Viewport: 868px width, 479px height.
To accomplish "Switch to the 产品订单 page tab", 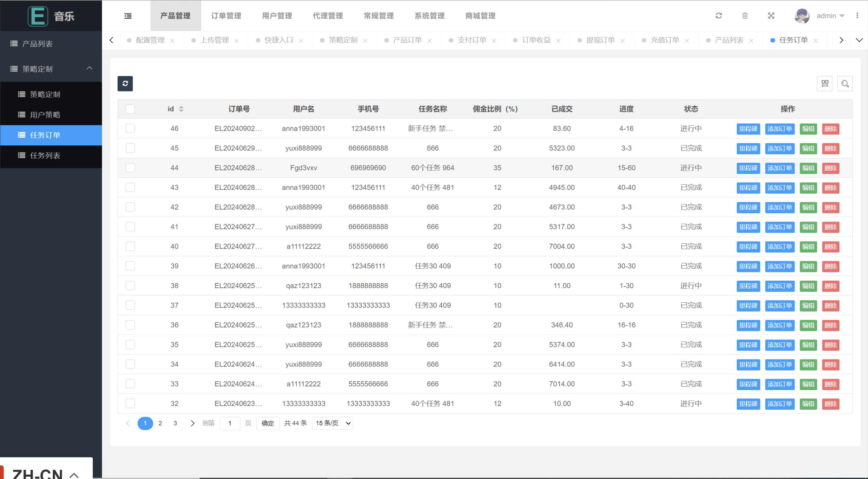I will 407,40.
